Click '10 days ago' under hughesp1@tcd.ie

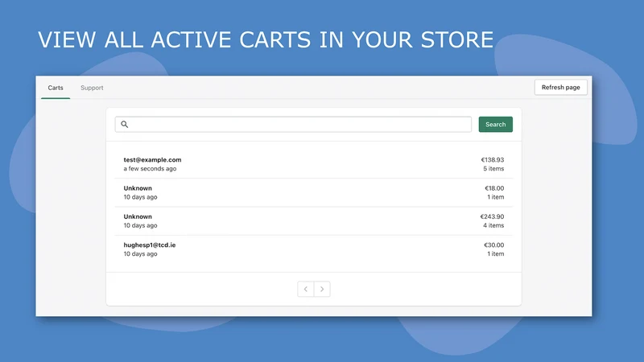(x=140, y=254)
